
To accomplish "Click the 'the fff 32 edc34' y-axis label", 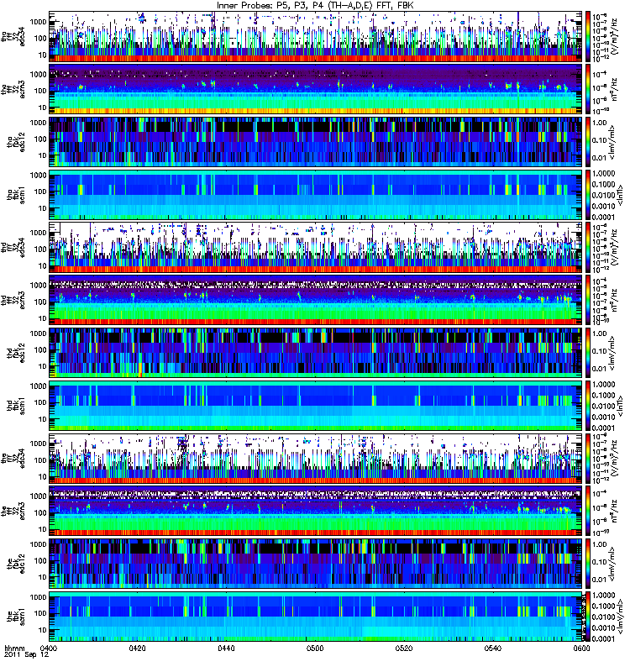I will pos(14,459).
